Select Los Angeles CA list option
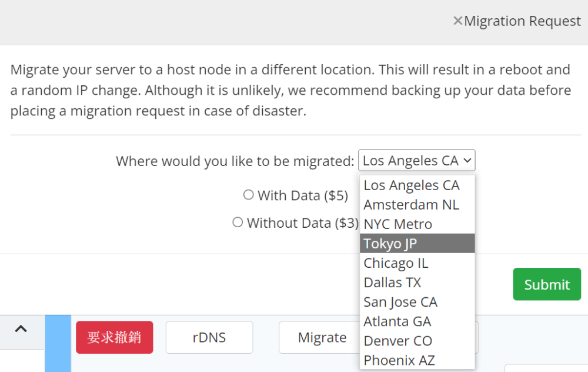 417,185
